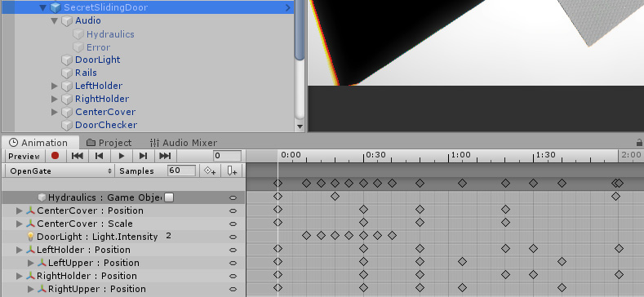Viewport: 644px width, 297px height.
Task: Expand LeftHolder in the hierarchy
Action: tap(54, 86)
